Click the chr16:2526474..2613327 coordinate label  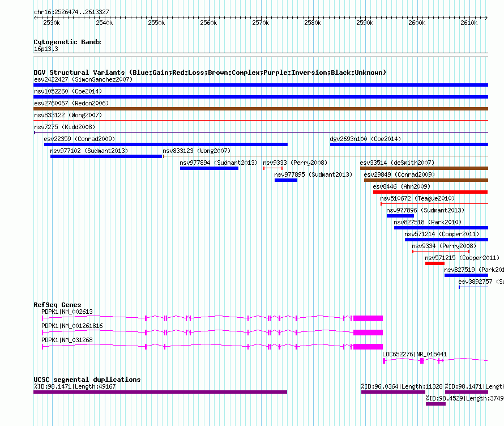click(71, 12)
